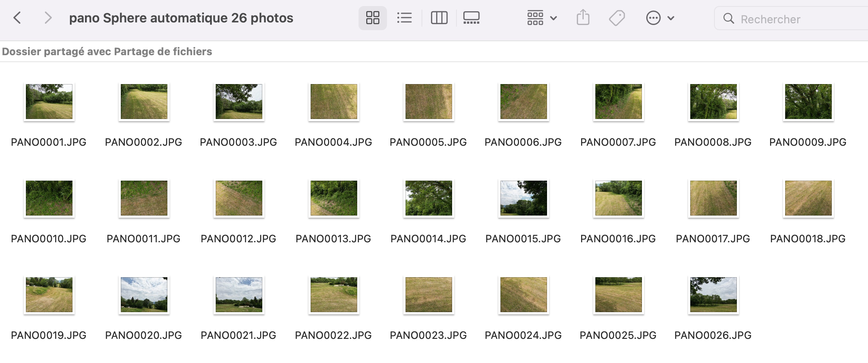Click the file name label PANO0019.JPG
Screen dimensions: 868x363
pyautogui.click(x=49, y=335)
